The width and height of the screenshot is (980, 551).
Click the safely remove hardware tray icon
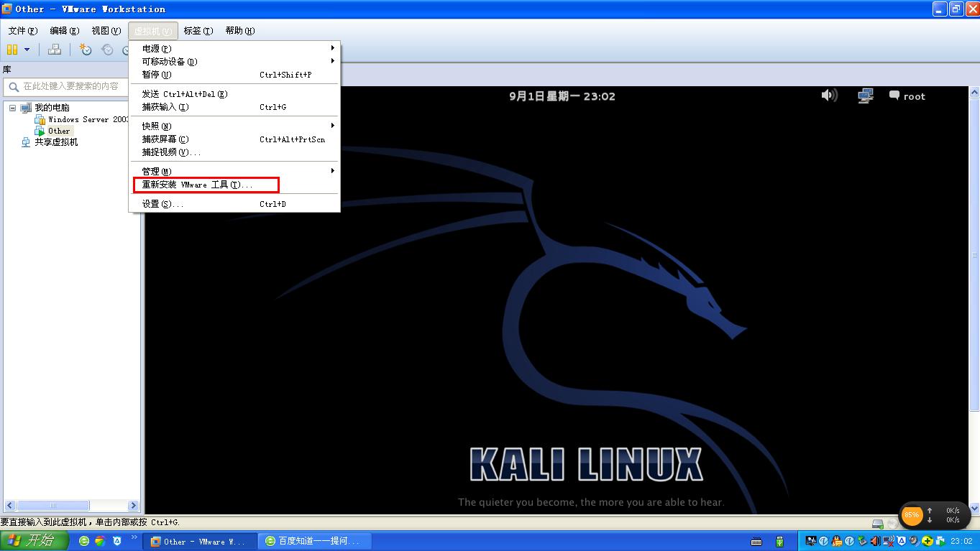click(863, 541)
